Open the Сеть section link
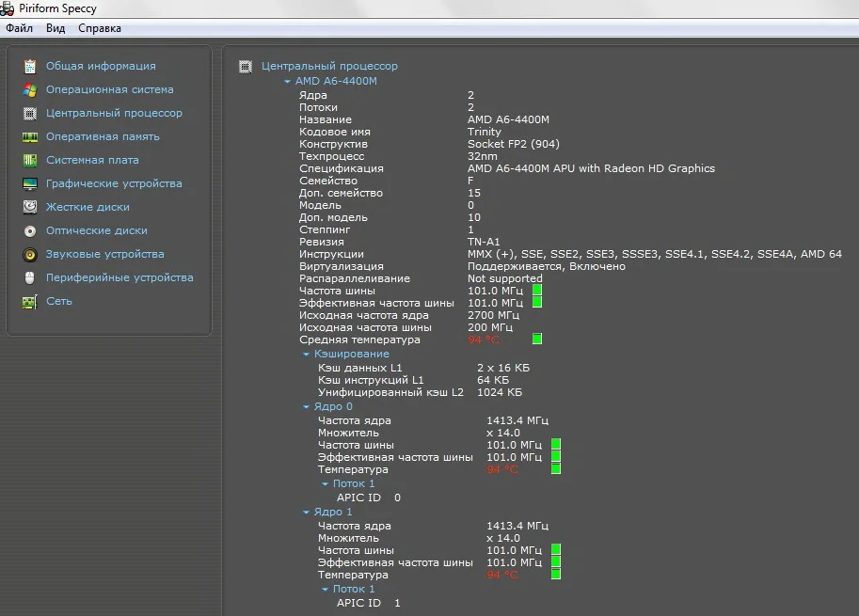This screenshot has height=616, width=859. (58, 302)
